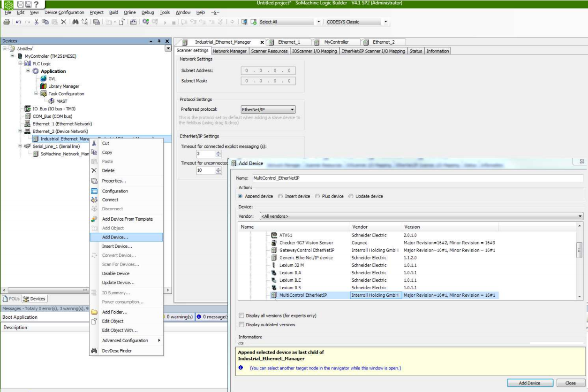
Task: Collapse the Ethernet_2 tree node
Action: click(x=20, y=131)
